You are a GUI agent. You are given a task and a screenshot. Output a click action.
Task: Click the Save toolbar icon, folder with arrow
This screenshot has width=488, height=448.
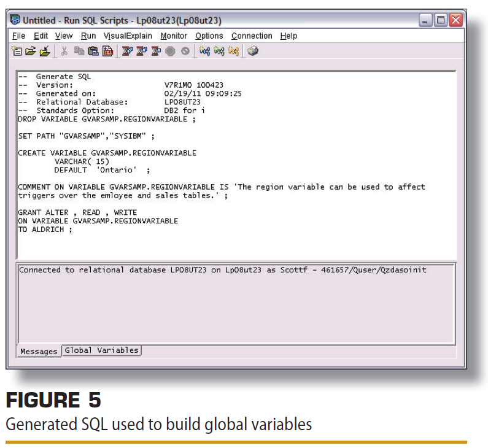45,51
